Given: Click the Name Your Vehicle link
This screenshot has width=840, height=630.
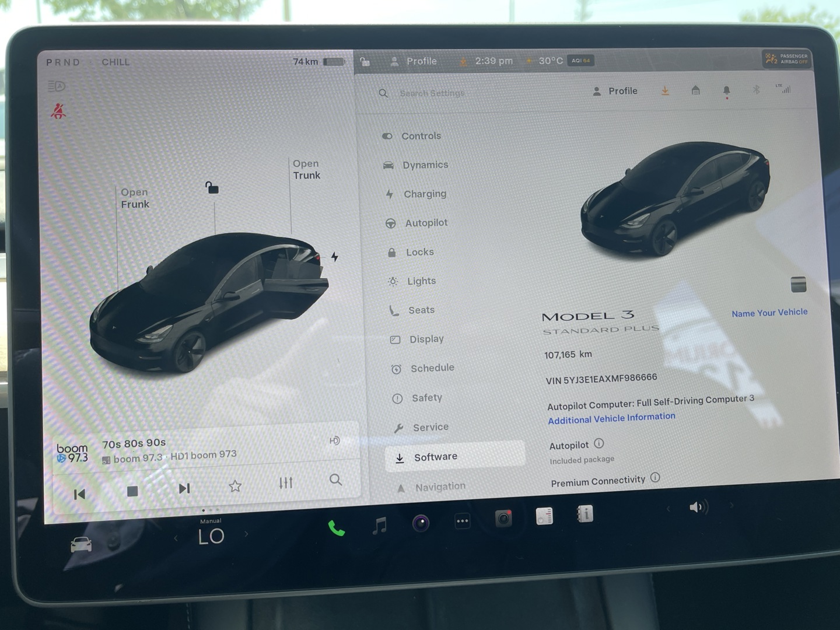Looking at the screenshot, I should click(770, 313).
